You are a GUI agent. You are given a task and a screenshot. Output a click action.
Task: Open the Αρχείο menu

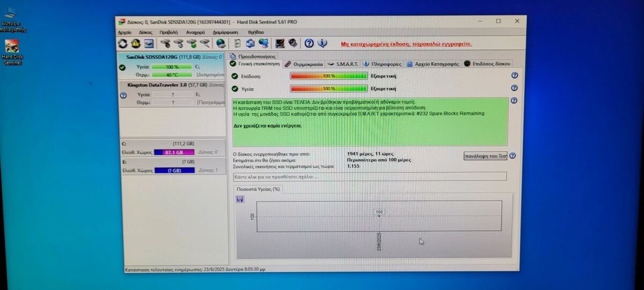125,32
